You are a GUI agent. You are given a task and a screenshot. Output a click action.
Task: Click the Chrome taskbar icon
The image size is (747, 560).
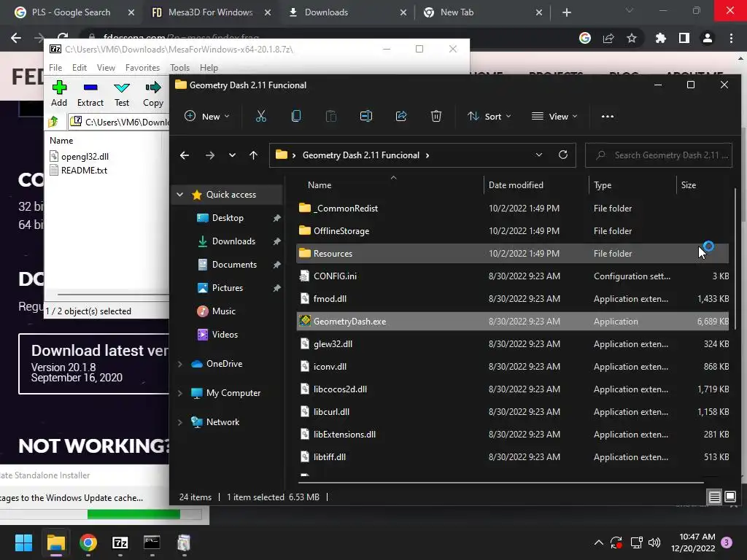[x=88, y=542]
